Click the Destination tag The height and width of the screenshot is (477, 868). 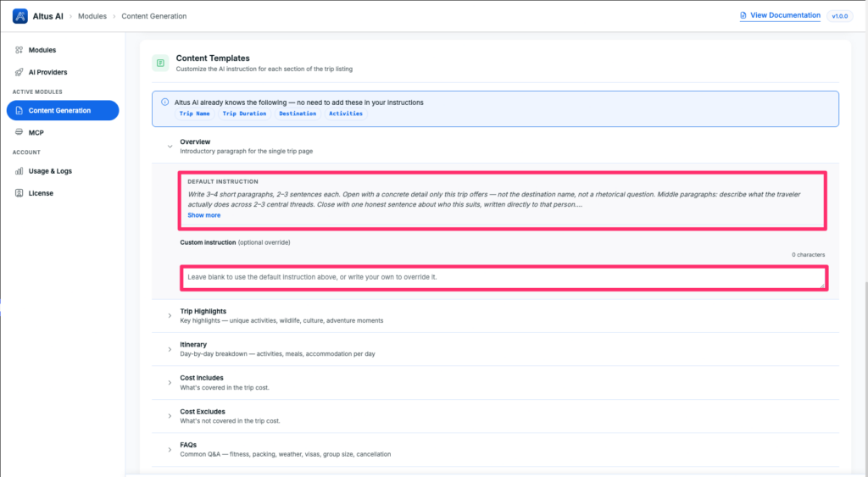tap(298, 114)
